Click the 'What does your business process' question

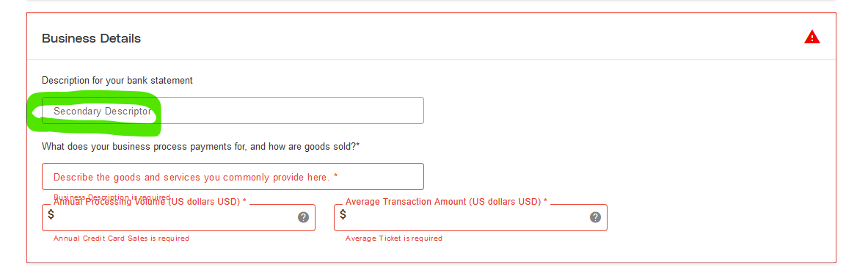click(201, 147)
